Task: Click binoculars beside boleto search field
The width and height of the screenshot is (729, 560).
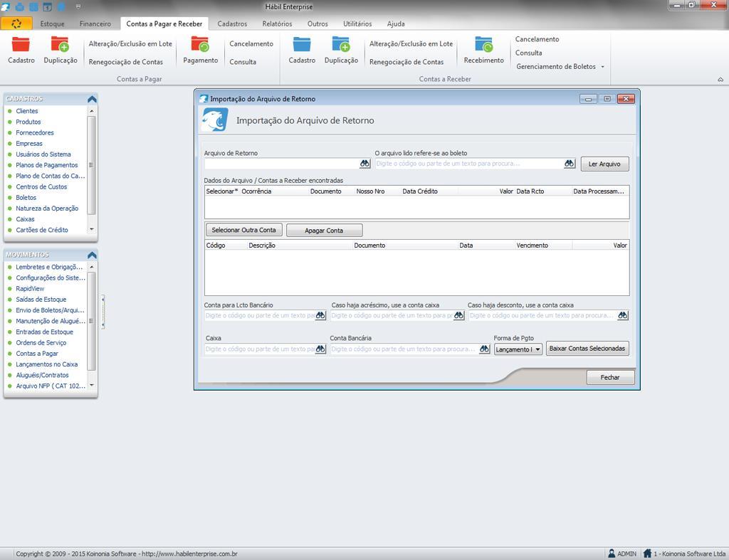Action: (570, 164)
